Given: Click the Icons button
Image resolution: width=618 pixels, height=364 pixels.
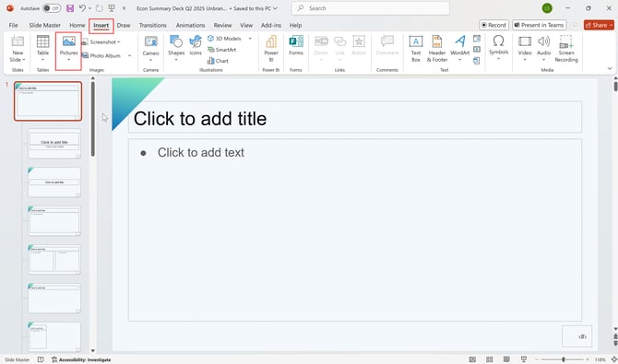Looking at the screenshot, I should [196, 46].
